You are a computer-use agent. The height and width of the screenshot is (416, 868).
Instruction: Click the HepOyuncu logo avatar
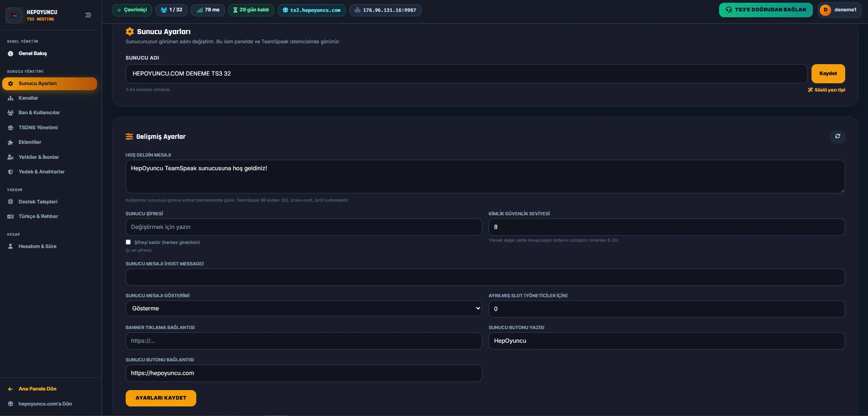(14, 15)
